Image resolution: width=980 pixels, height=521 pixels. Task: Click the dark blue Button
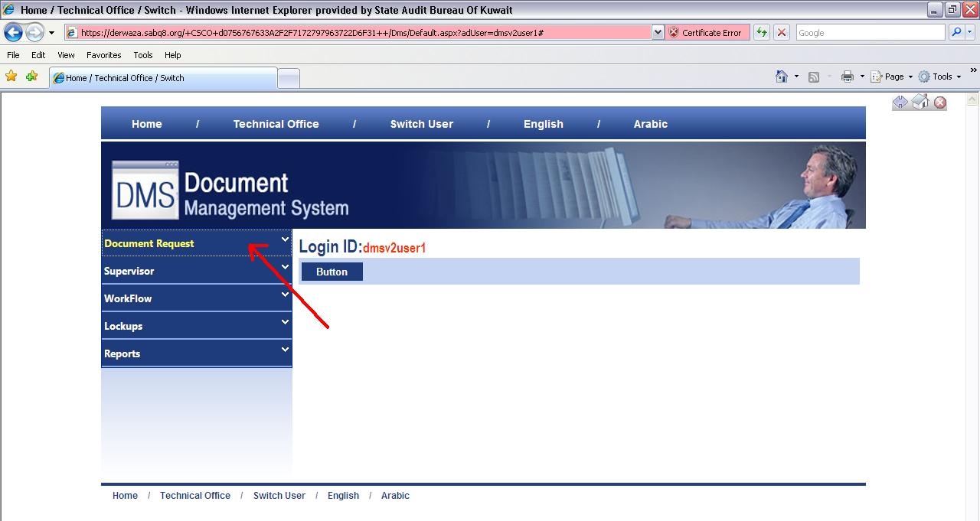click(x=332, y=272)
